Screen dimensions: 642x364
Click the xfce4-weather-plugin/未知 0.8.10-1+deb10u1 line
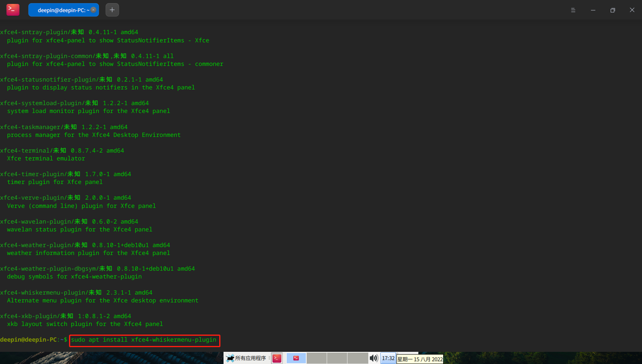[85, 245]
